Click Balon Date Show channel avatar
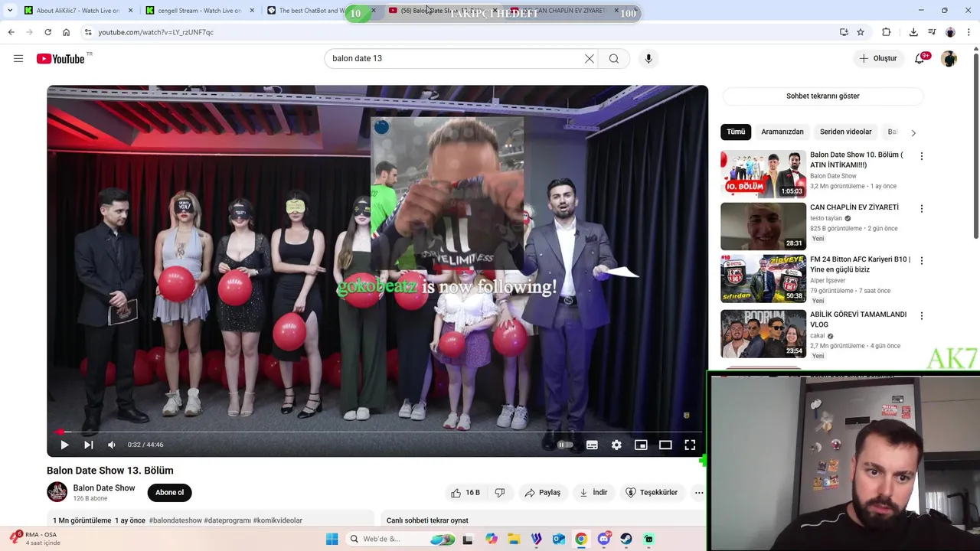 pos(57,492)
